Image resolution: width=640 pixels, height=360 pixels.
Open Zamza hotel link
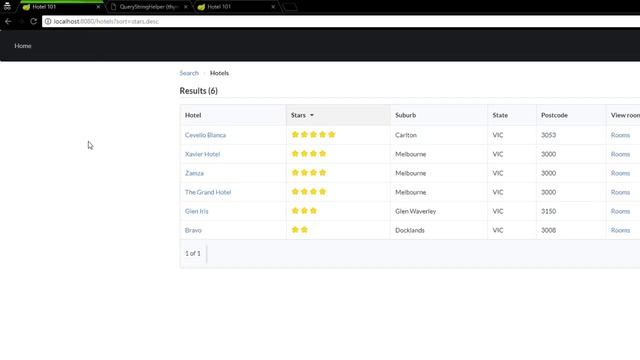(x=194, y=173)
